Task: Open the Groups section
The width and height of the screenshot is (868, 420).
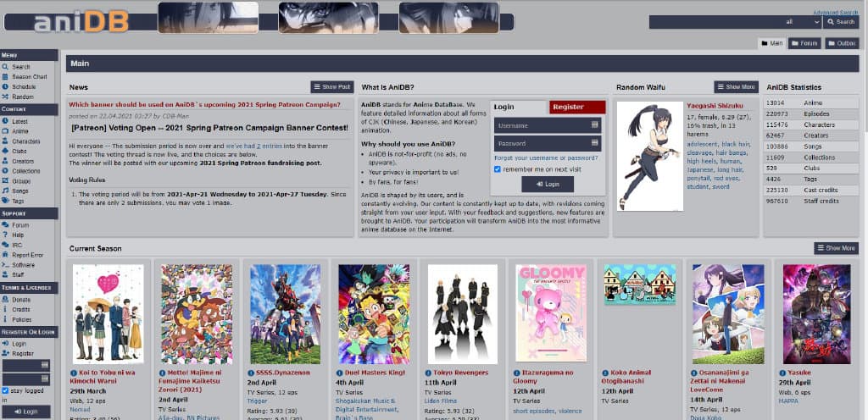Action: pyautogui.click(x=21, y=181)
